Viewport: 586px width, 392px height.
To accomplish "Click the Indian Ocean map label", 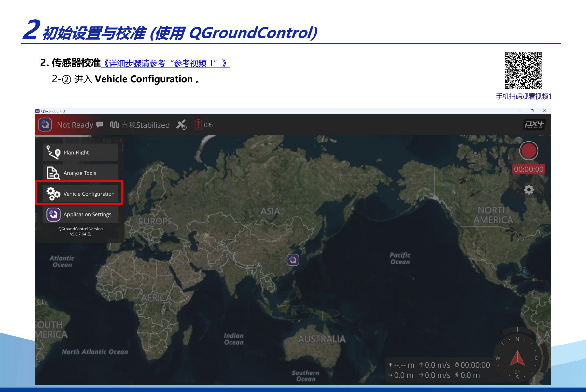I will pyautogui.click(x=234, y=339).
